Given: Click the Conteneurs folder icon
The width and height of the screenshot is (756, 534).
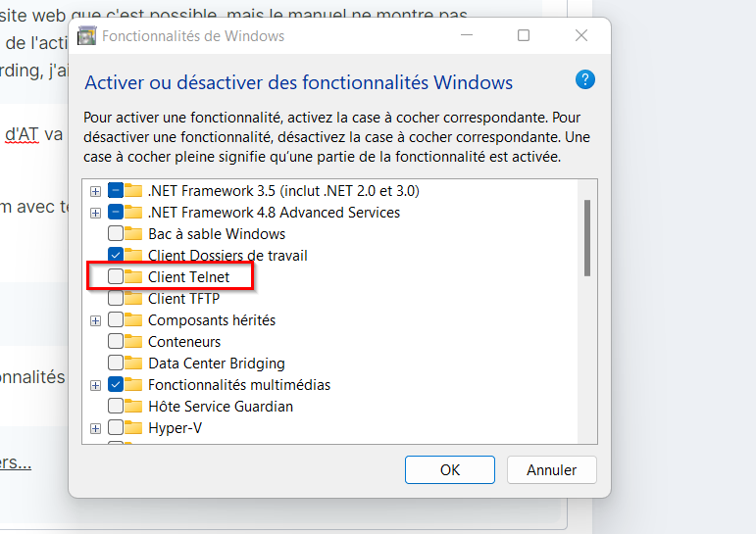Looking at the screenshot, I should click(133, 342).
